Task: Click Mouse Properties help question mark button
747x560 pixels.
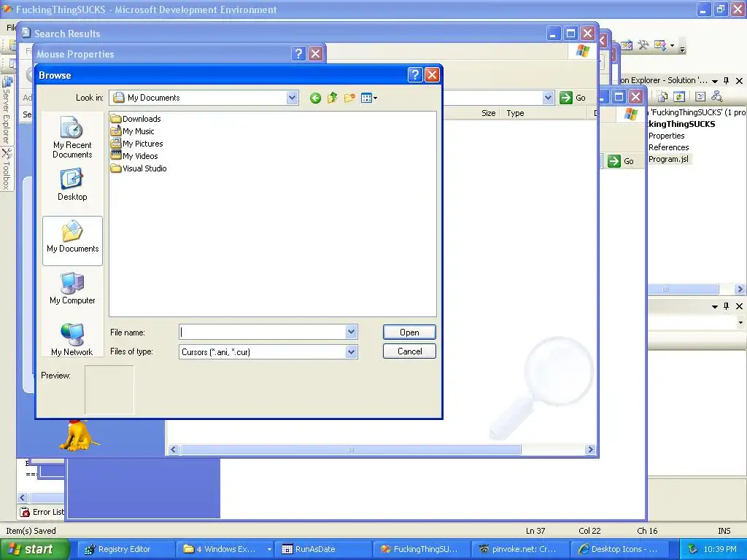Action: coord(298,53)
